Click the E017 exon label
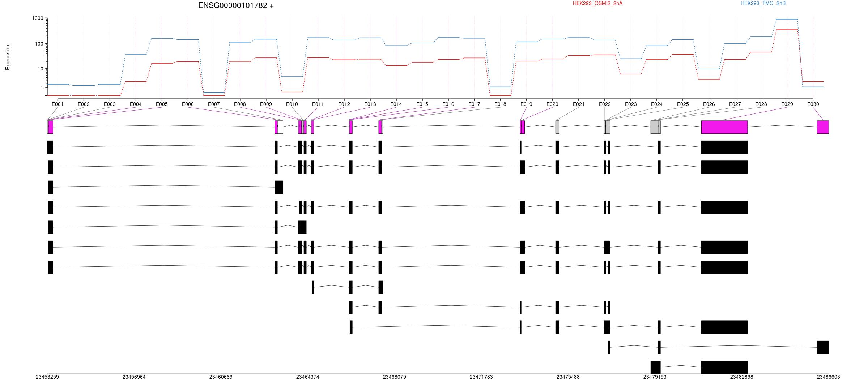Image resolution: width=868 pixels, height=383 pixels. pos(474,104)
